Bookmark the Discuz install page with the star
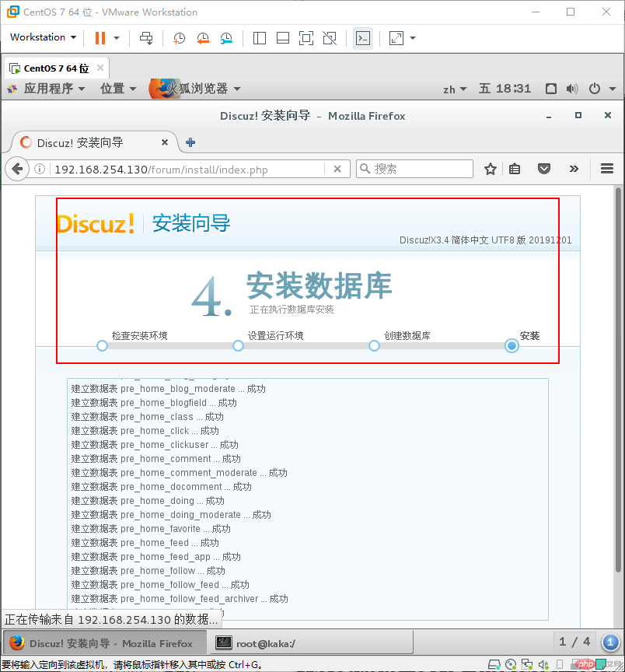Viewport: 625px width, 672px height. tap(490, 169)
